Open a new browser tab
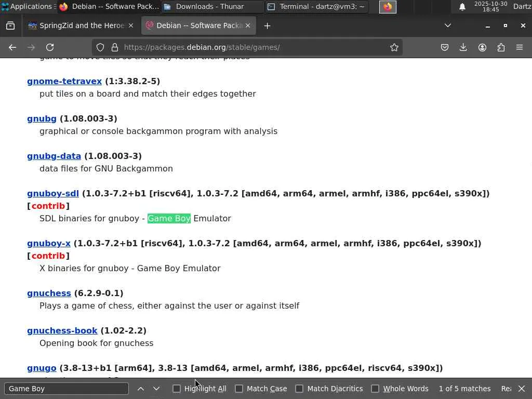This screenshot has height=399, width=532. 267,26
